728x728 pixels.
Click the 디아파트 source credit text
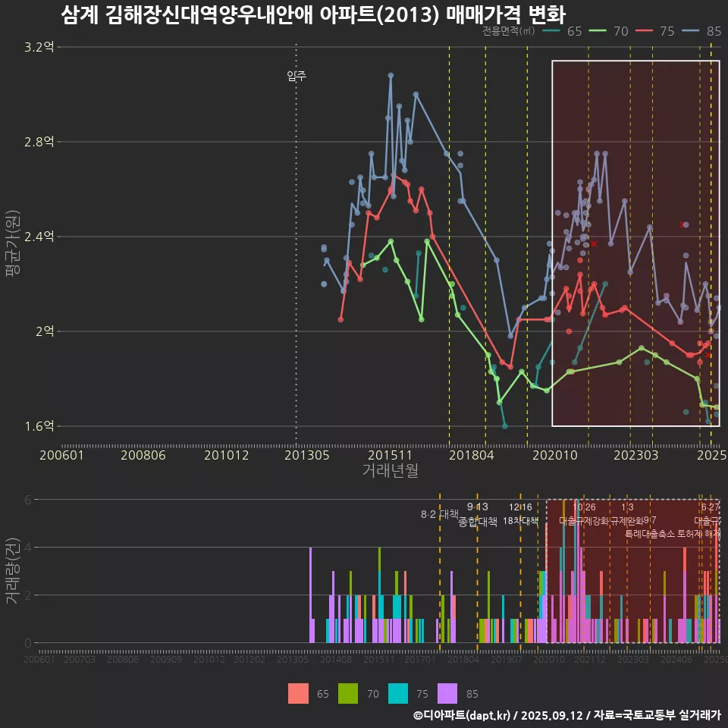[x=567, y=715]
